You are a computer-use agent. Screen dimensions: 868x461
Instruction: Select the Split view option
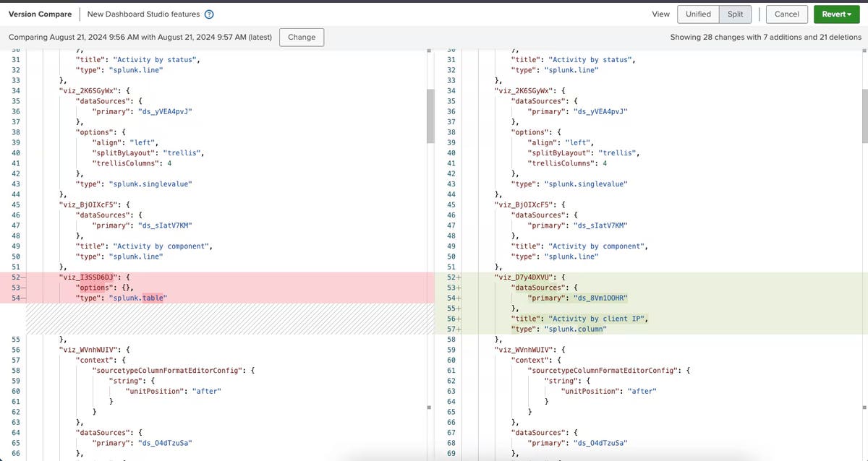pyautogui.click(x=735, y=14)
